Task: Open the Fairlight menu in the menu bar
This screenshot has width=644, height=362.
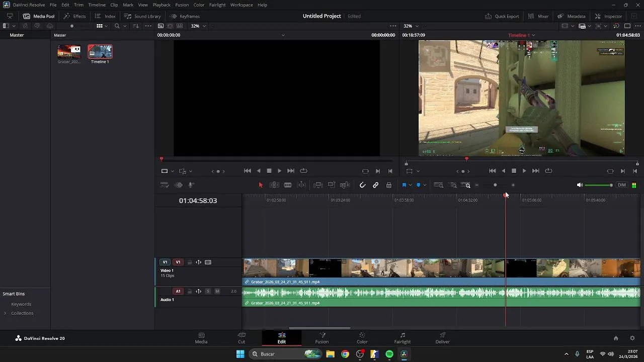Action: [x=217, y=5]
